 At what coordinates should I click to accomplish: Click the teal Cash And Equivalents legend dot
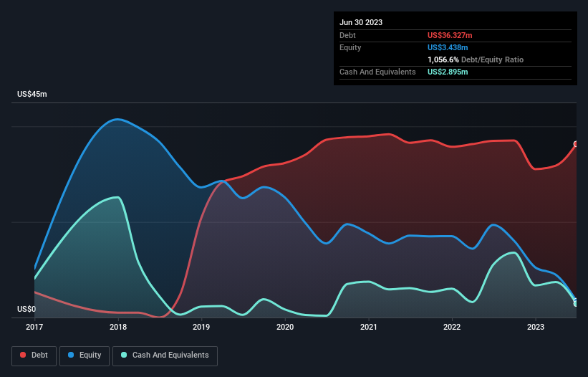(x=124, y=355)
